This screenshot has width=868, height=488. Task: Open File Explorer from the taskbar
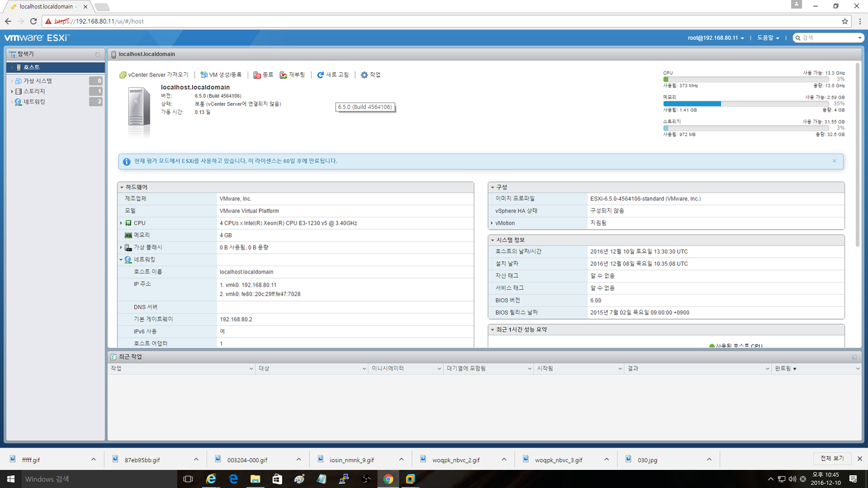255,479
